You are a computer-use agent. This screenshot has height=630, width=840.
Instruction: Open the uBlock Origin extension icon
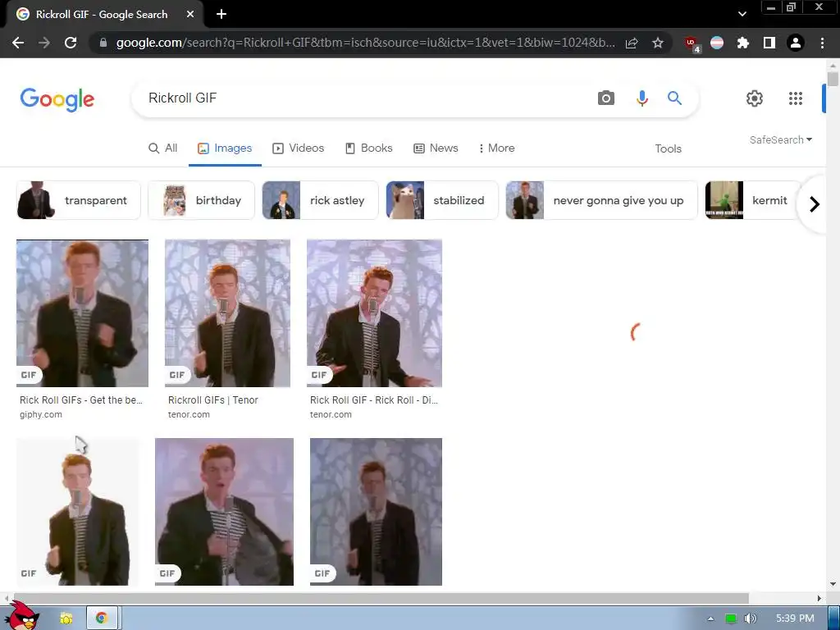pyautogui.click(x=692, y=43)
